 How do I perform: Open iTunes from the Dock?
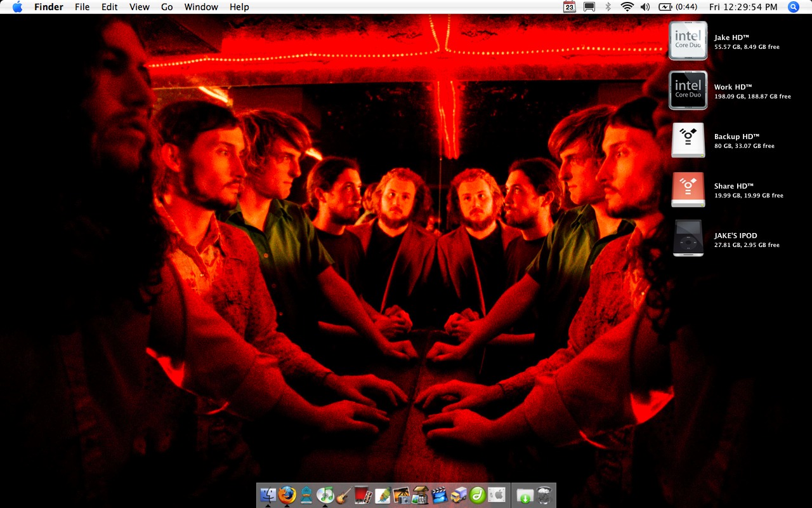pyautogui.click(x=325, y=495)
